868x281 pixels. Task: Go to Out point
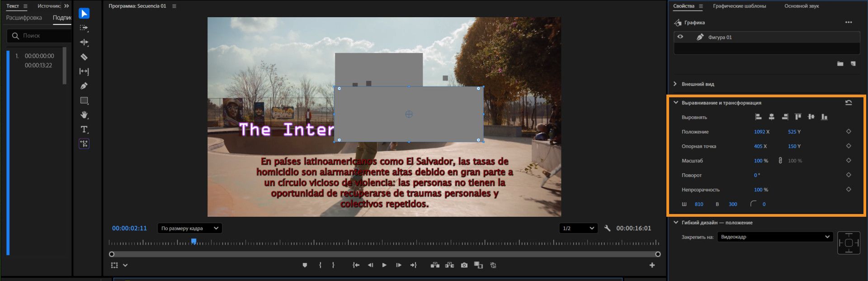click(413, 265)
